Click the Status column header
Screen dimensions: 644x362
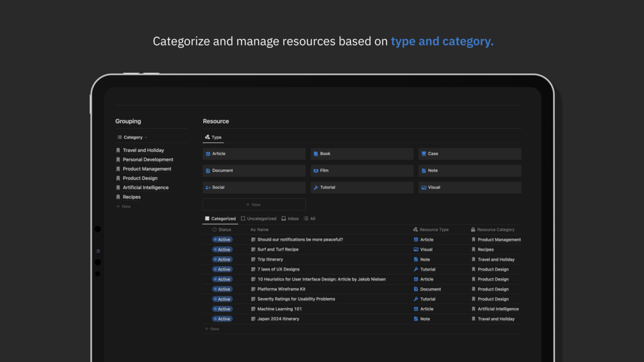click(222, 230)
